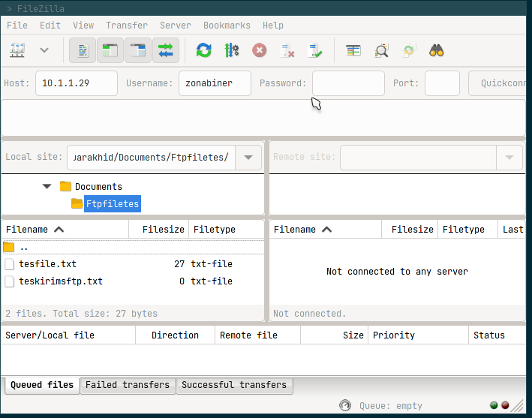Image resolution: width=532 pixels, height=418 pixels.
Task: Switch to the Successful transfers tab
Action: click(234, 385)
